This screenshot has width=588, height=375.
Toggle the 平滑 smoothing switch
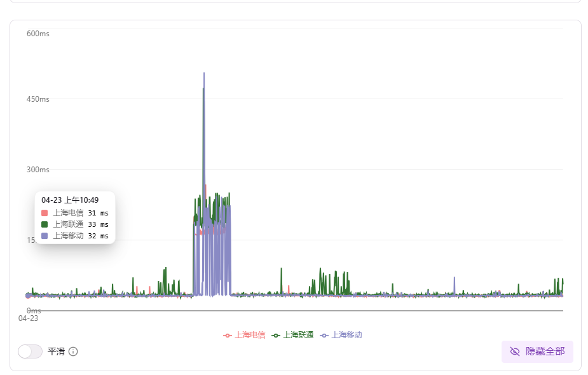(x=30, y=351)
